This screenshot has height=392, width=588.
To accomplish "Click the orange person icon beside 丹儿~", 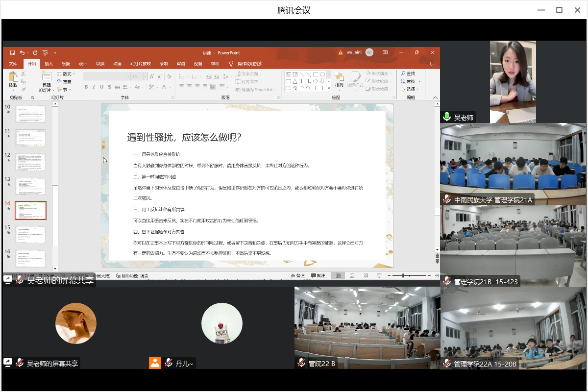I will [155, 363].
